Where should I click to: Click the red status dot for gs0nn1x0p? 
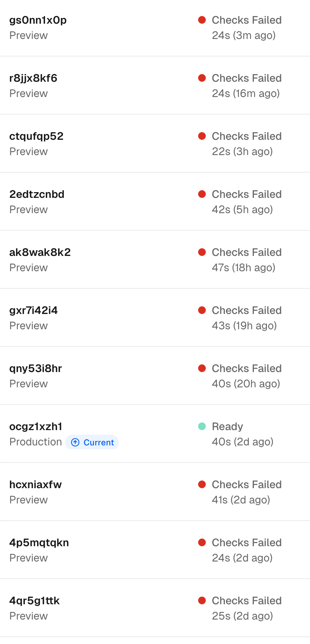(202, 20)
